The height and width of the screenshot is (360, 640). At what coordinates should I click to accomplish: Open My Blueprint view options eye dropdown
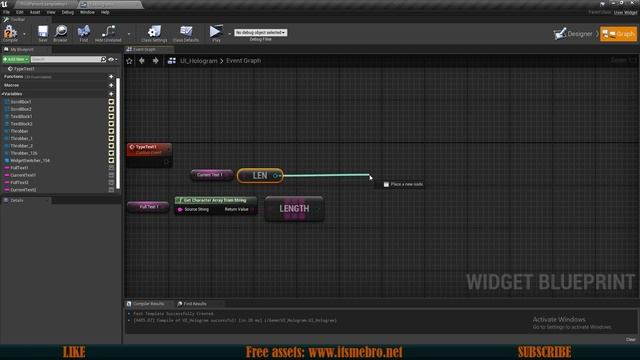point(113,59)
